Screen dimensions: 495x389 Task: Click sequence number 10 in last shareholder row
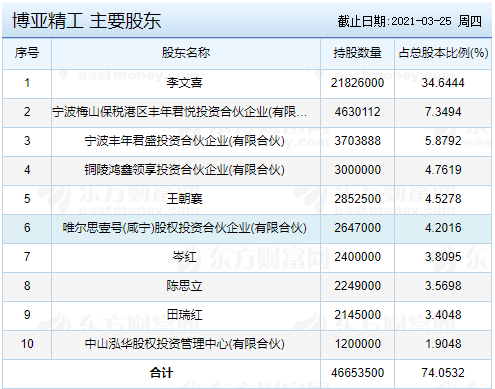point(27,344)
